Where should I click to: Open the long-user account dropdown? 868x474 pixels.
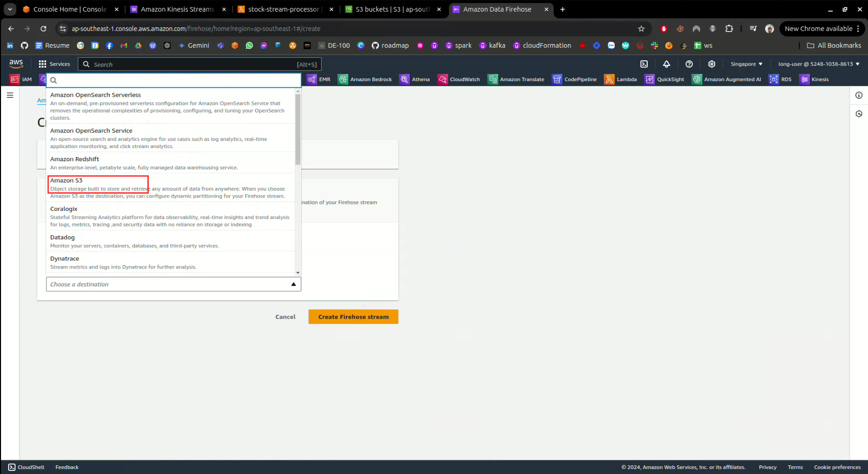(818, 64)
